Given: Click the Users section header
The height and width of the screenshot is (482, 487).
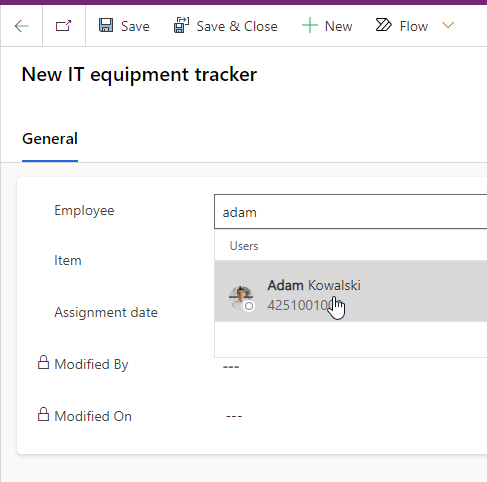Looking at the screenshot, I should (244, 246).
